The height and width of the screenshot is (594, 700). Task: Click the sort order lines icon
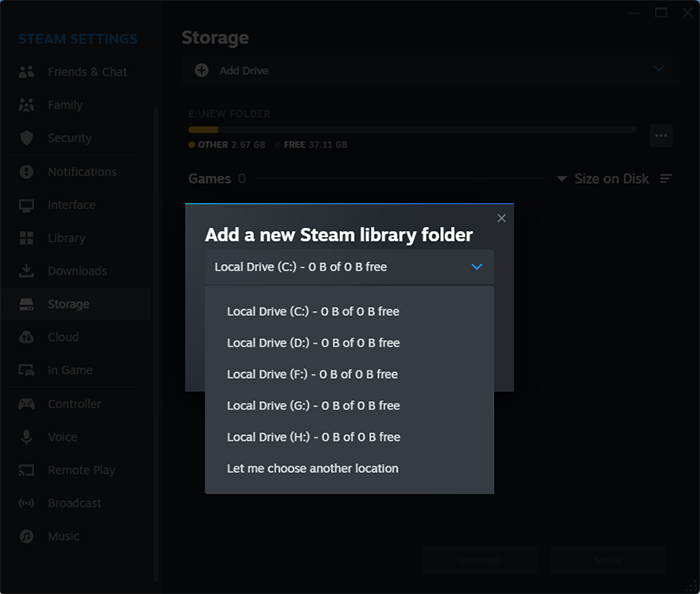point(666,179)
